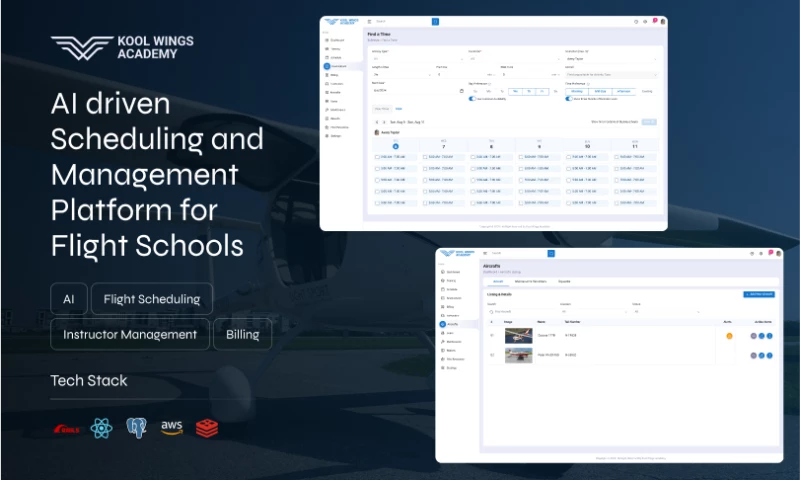
Task: Click the React atom icon
Action: tap(102, 428)
